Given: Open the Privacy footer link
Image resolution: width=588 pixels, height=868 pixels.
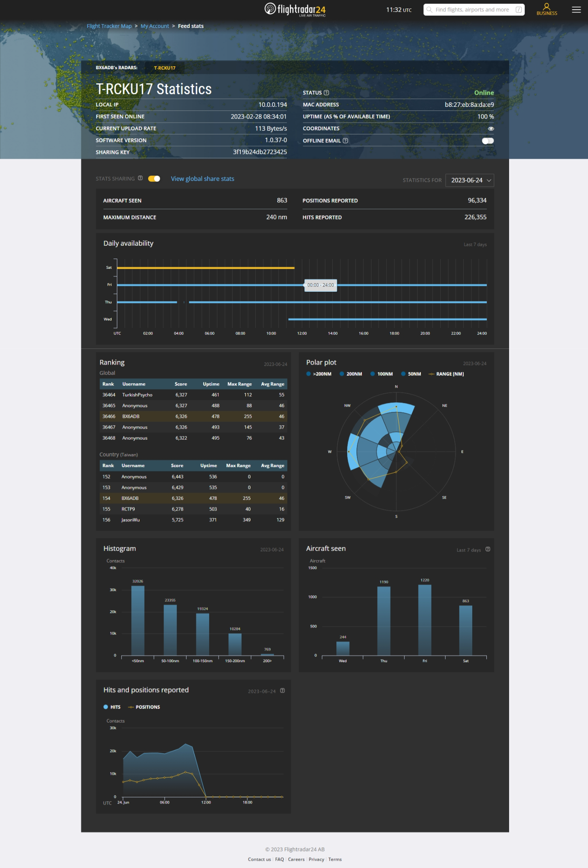Looking at the screenshot, I should (x=316, y=860).
